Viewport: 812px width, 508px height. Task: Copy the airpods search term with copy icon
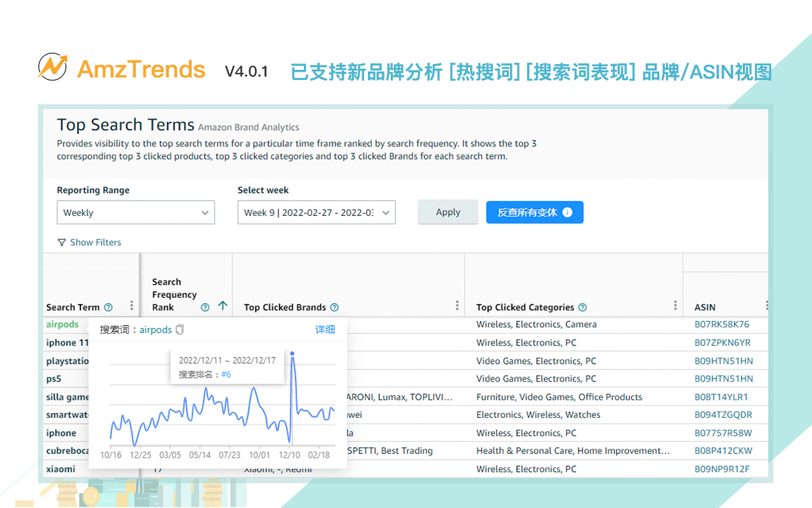point(180,330)
